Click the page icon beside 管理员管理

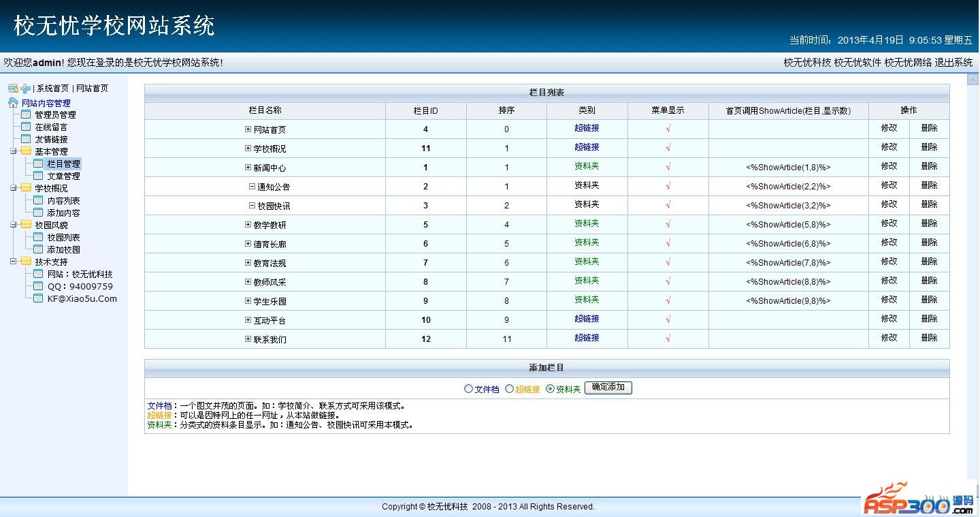click(x=27, y=114)
